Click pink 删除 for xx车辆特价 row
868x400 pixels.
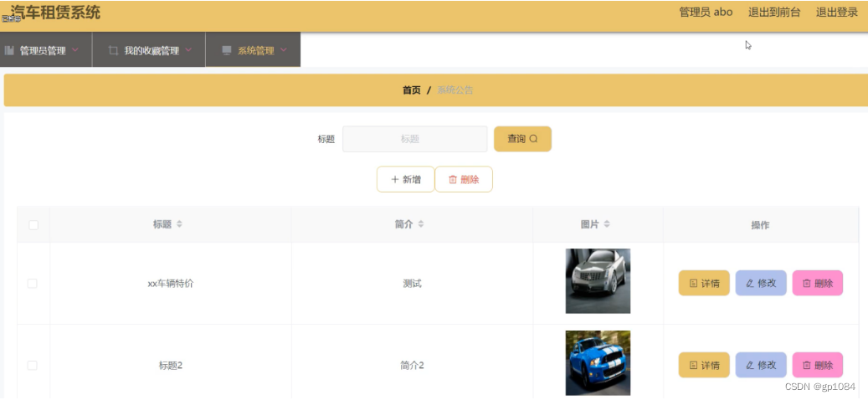818,284
